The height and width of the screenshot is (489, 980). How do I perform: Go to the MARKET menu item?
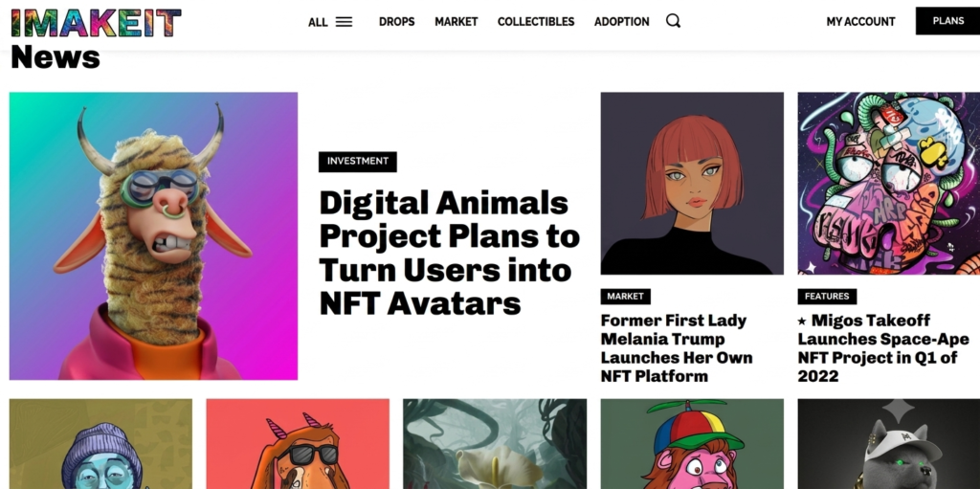click(457, 22)
